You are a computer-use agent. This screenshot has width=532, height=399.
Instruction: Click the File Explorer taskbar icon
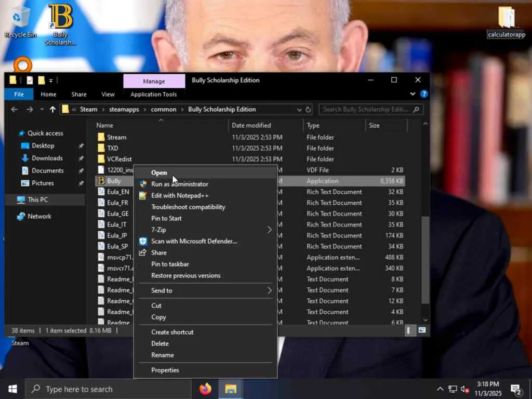231,389
